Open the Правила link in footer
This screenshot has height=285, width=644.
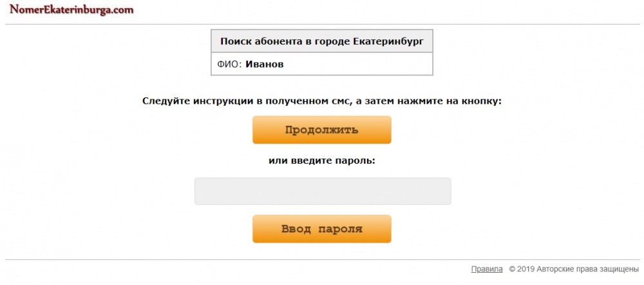(486, 270)
